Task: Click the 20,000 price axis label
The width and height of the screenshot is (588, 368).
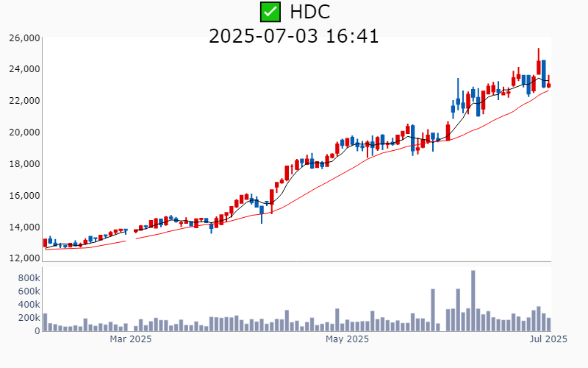Action: (x=24, y=132)
